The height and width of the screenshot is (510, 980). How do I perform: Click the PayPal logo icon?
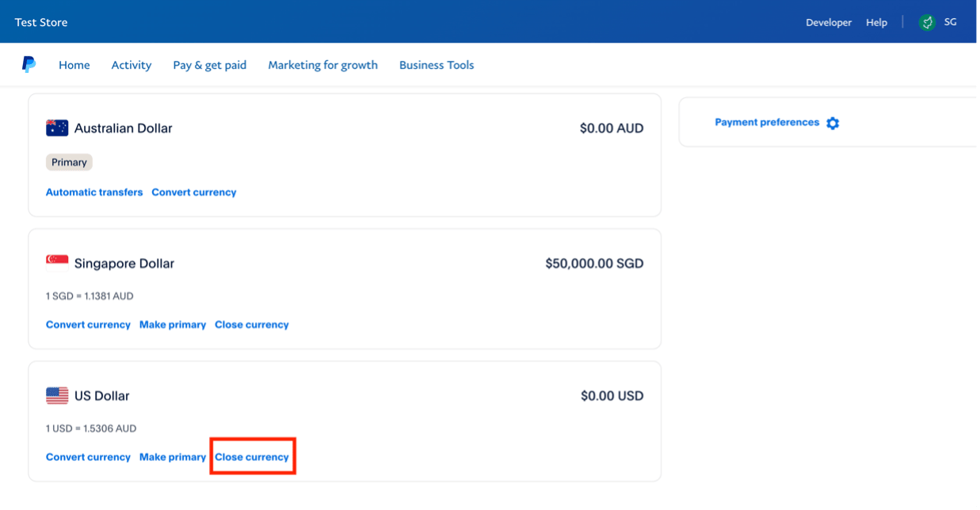coord(29,65)
